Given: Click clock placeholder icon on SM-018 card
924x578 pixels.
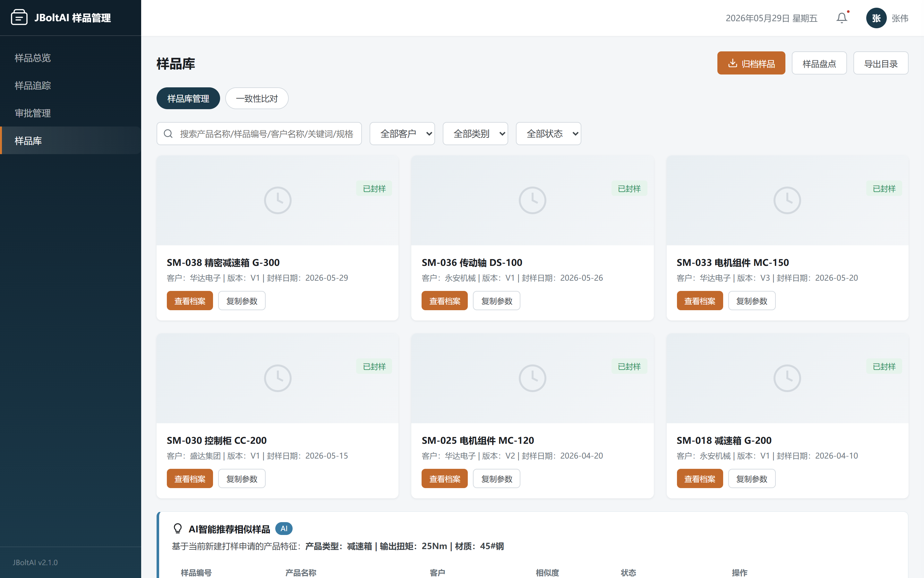Looking at the screenshot, I should (x=787, y=378).
